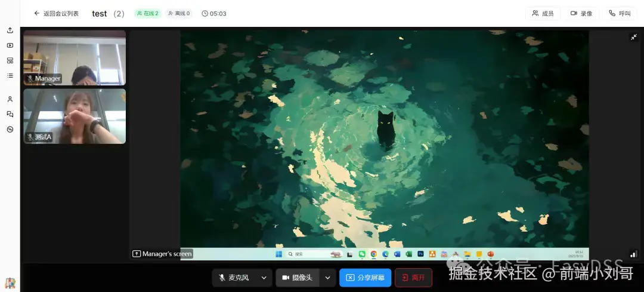Open the video playback icon in sidebar

pos(10,45)
